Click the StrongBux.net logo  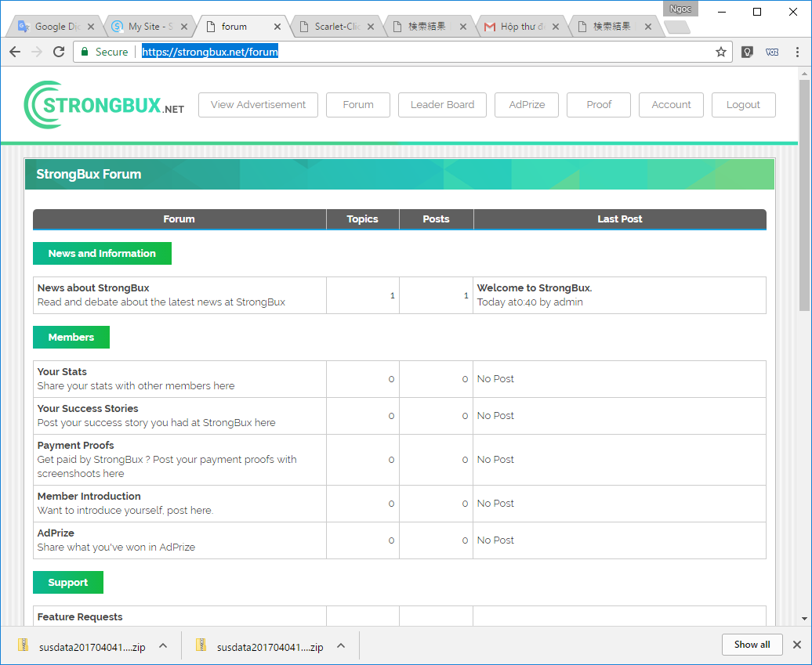[103, 104]
